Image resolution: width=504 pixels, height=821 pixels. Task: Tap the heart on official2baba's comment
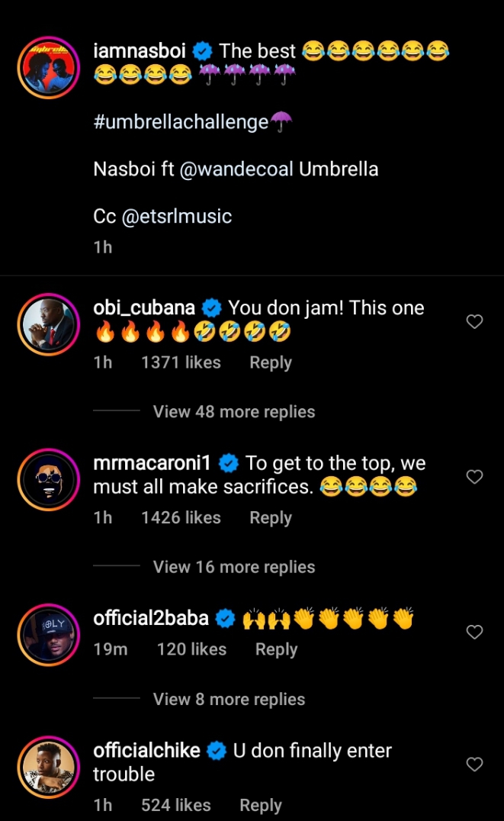474,632
